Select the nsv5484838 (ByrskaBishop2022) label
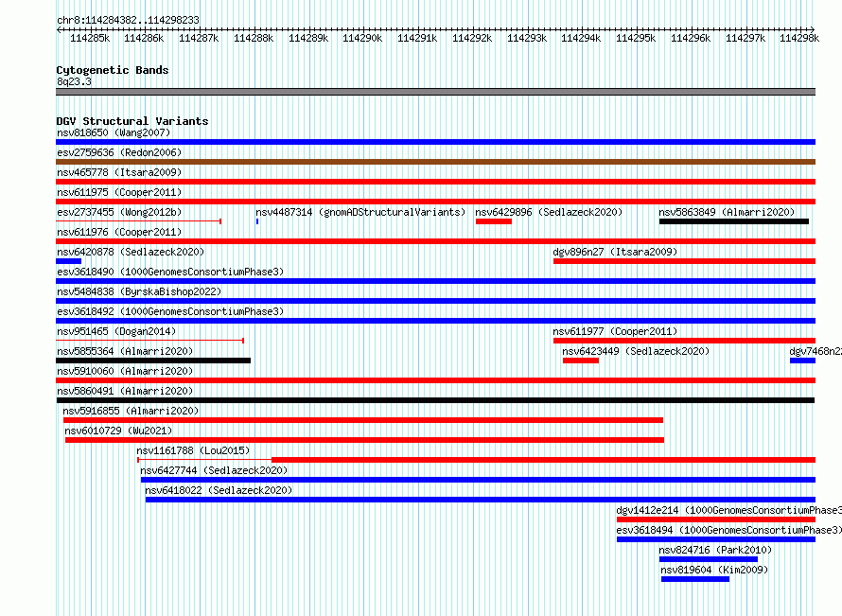Image resolution: width=842 pixels, height=616 pixels. click(139, 291)
